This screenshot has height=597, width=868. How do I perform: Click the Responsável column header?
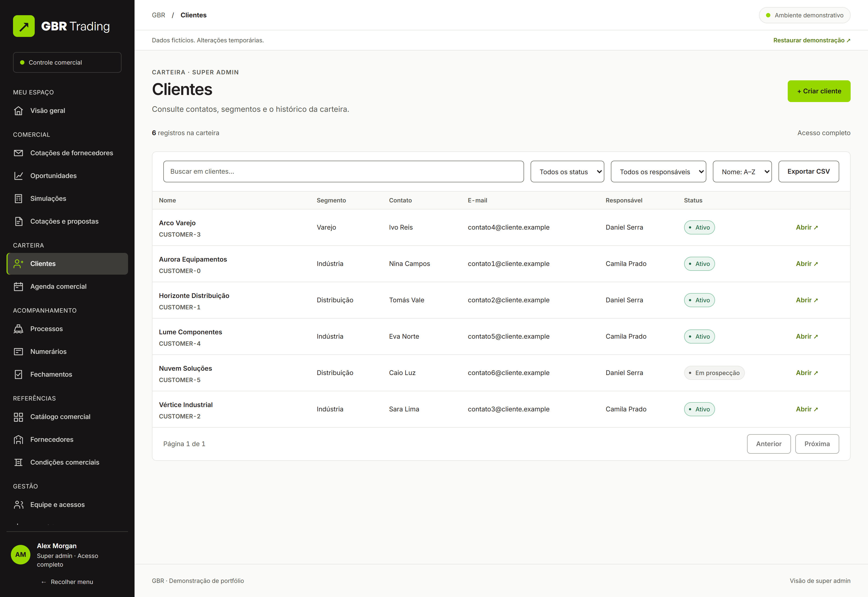[624, 201]
